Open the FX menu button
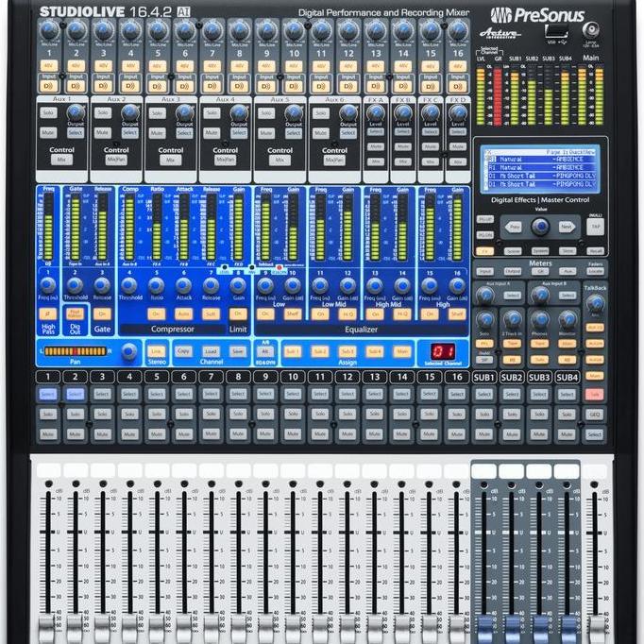 [484, 250]
